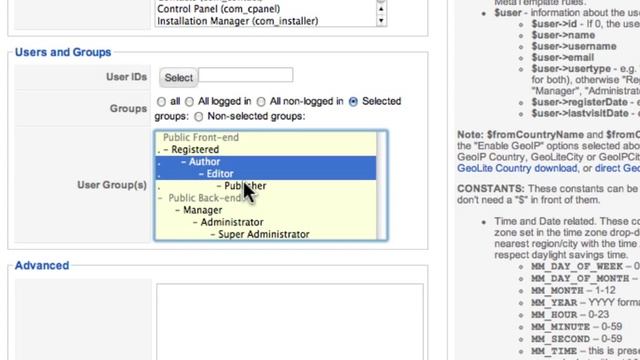
Task: Open the GeoLite Country download link
Action: click(x=517, y=168)
